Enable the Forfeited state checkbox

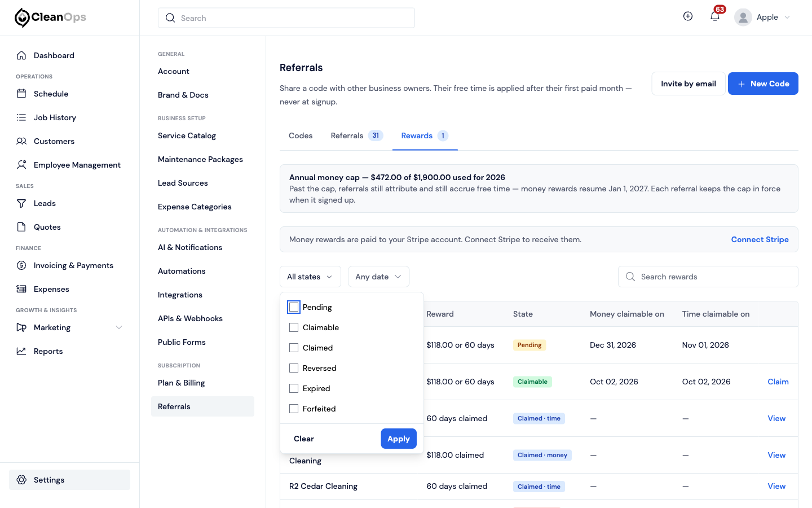pos(294,409)
